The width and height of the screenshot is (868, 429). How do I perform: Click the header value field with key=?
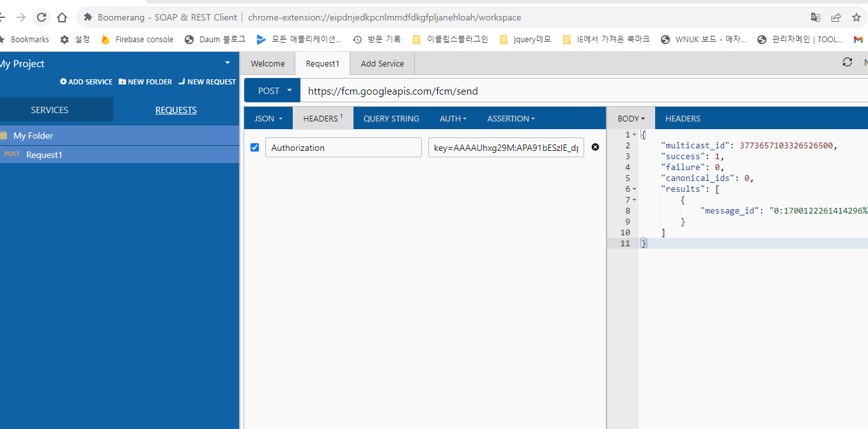tap(506, 148)
